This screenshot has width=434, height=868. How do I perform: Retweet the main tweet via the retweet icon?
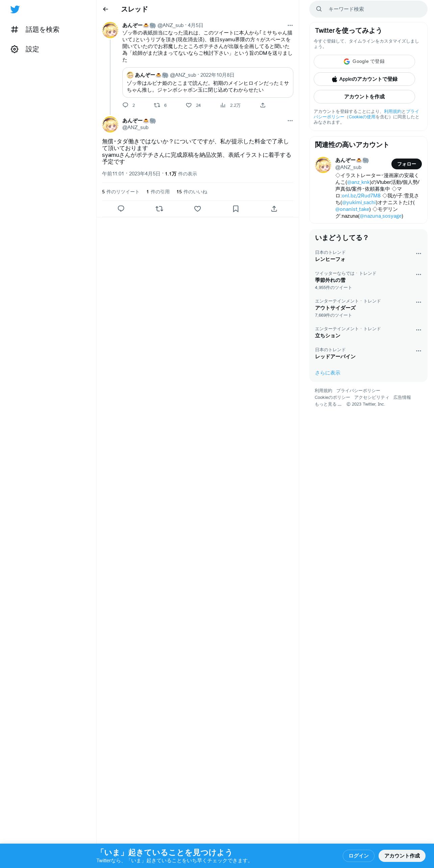tap(159, 209)
